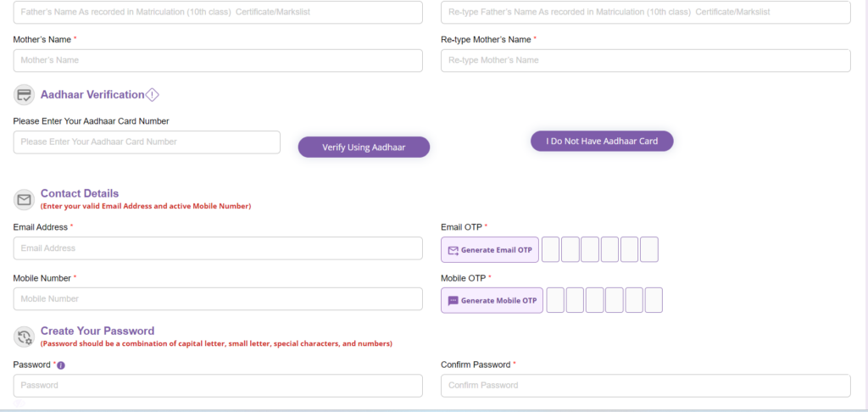Image resolution: width=868 pixels, height=412 pixels.
Task: Select the Re-type Father's Name field
Action: pyautogui.click(x=645, y=13)
